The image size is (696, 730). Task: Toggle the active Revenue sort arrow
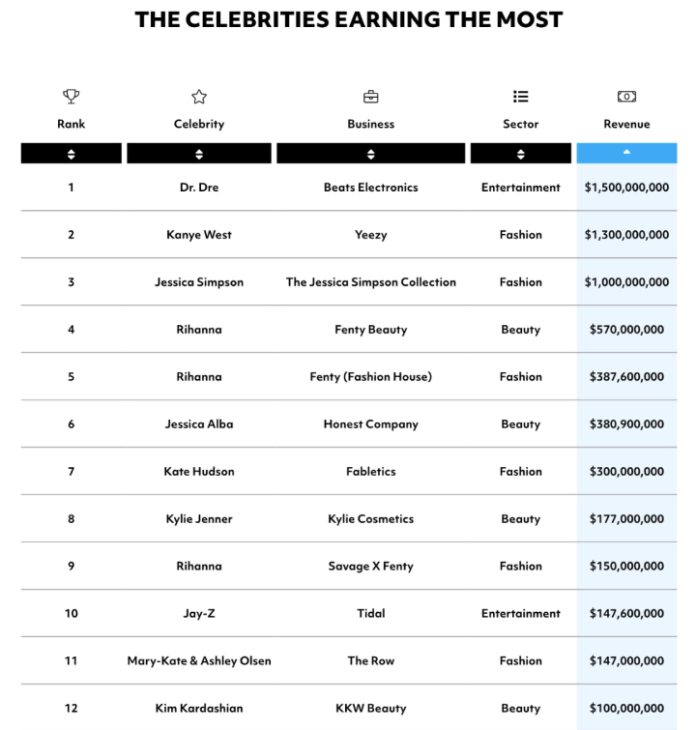(x=626, y=153)
